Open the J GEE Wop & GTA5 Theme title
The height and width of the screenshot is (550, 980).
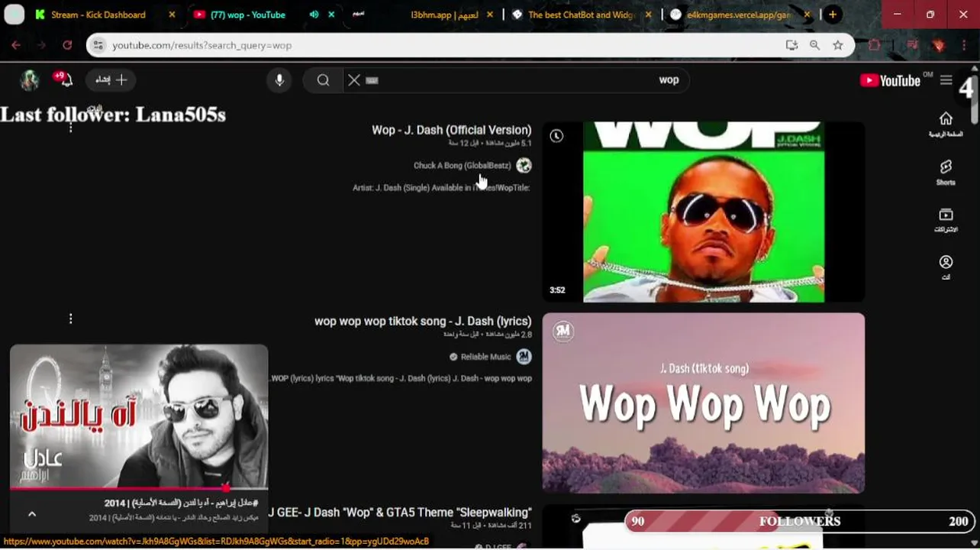pos(400,513)
